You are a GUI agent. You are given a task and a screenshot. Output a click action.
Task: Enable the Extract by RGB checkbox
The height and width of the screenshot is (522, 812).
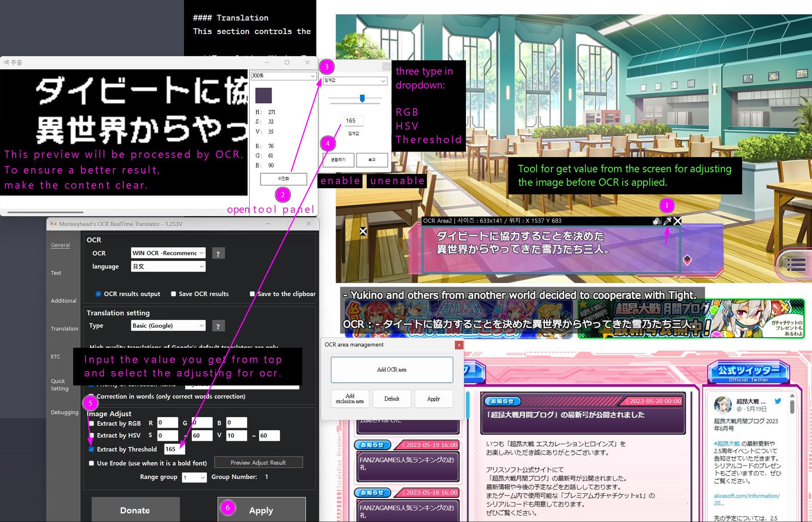click(x=91, y=423)
